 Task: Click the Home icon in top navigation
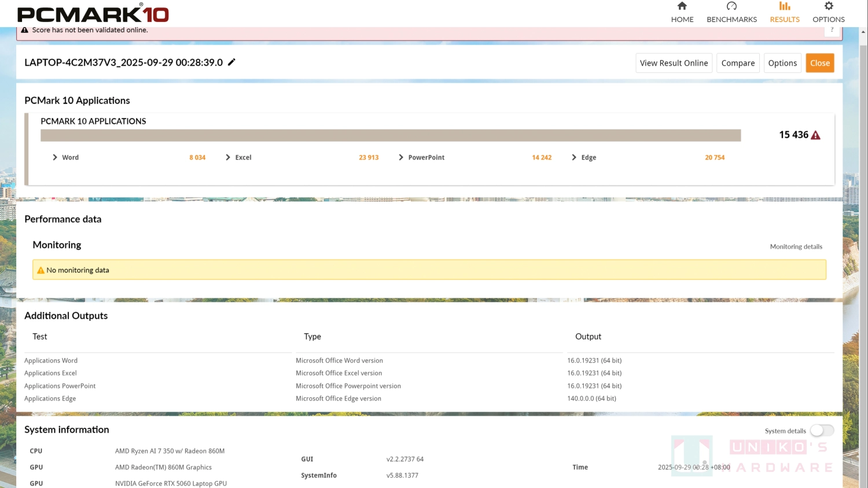point(682,6)
